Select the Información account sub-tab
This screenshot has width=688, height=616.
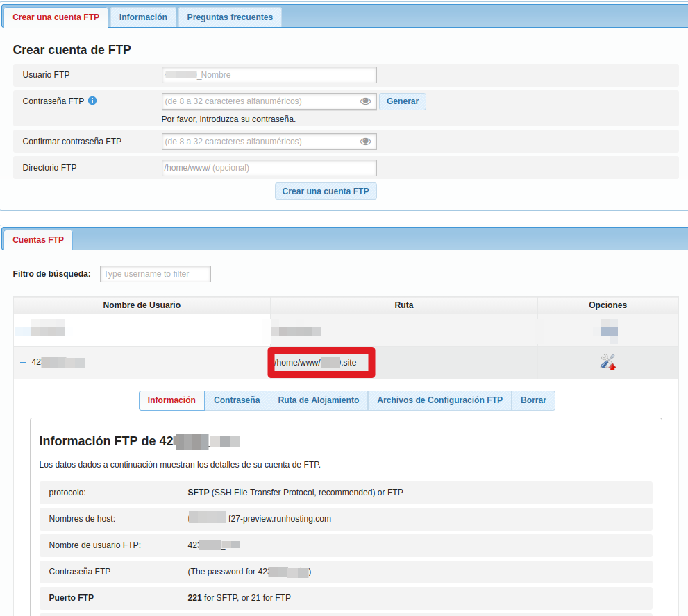coord(171,400)
